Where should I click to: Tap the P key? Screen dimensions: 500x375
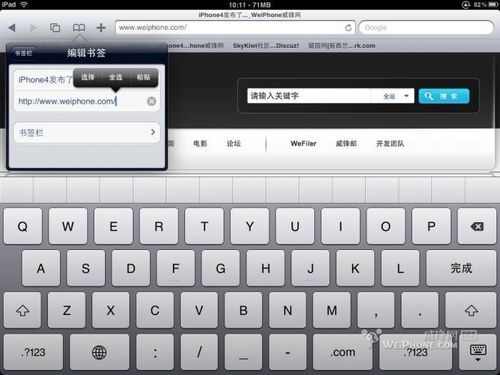[x=431, y=226]
